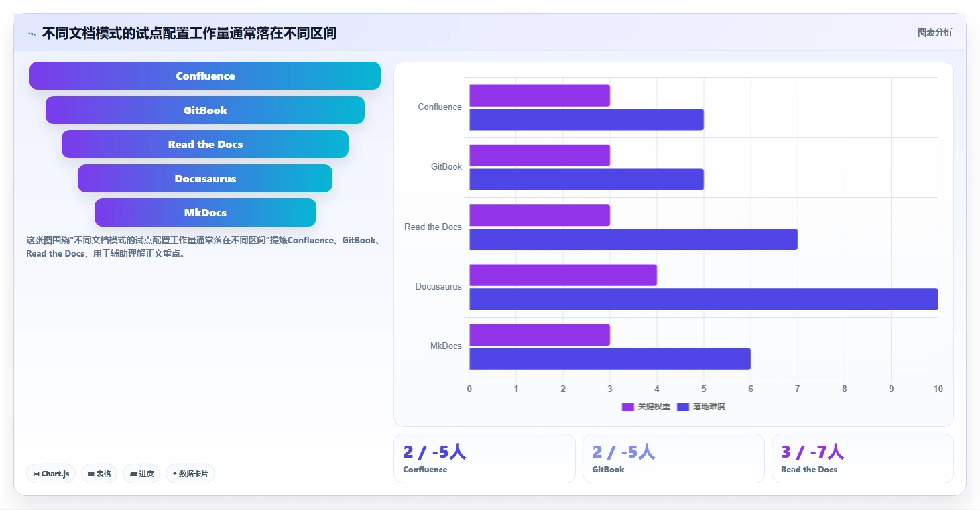Viewport: 980px width, 510px height.
Task: Click the x-axis tick label 5
Action: [x=704, y=389]
